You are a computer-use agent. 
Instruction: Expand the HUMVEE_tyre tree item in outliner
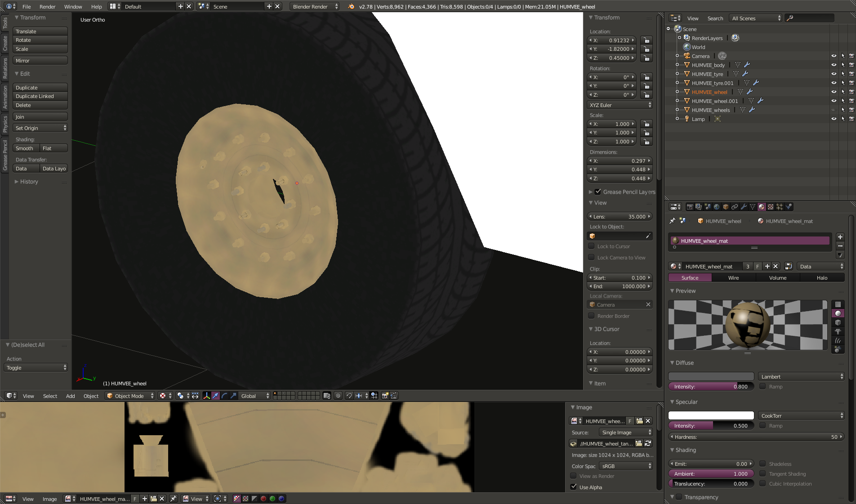677,74
